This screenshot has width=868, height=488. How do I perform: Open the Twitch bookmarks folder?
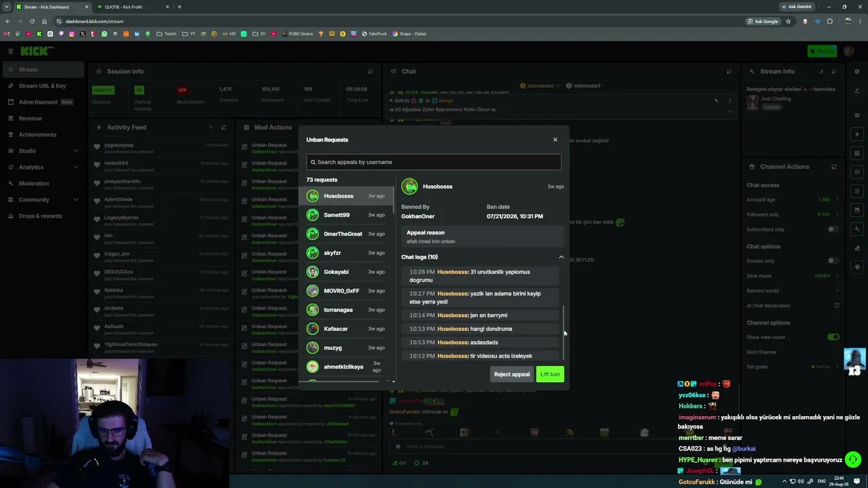point(166,34)
